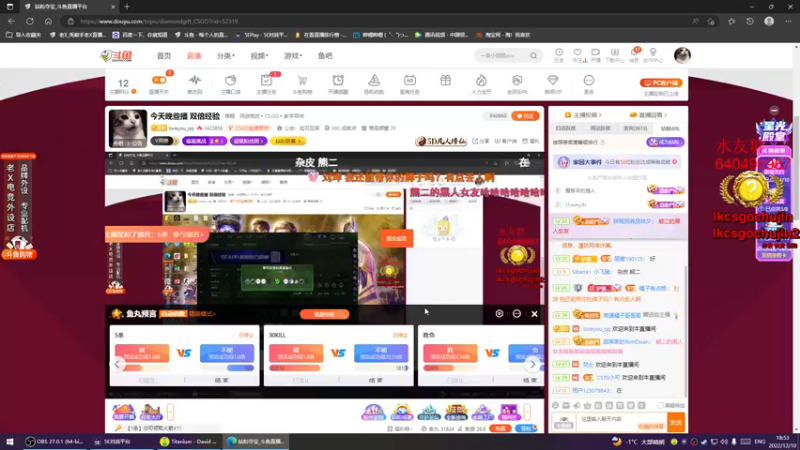Viewport: 800px width, 450px height.
Task: Toggle the 屏蔽特效 checkbox in chat
Action: coord(660,405)
